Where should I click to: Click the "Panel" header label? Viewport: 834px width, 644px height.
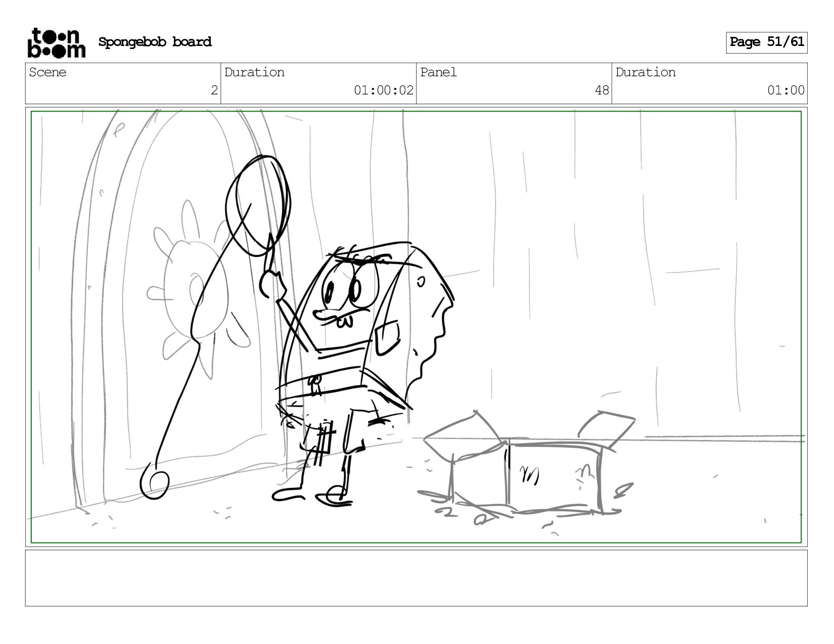[x=438, y=72]
